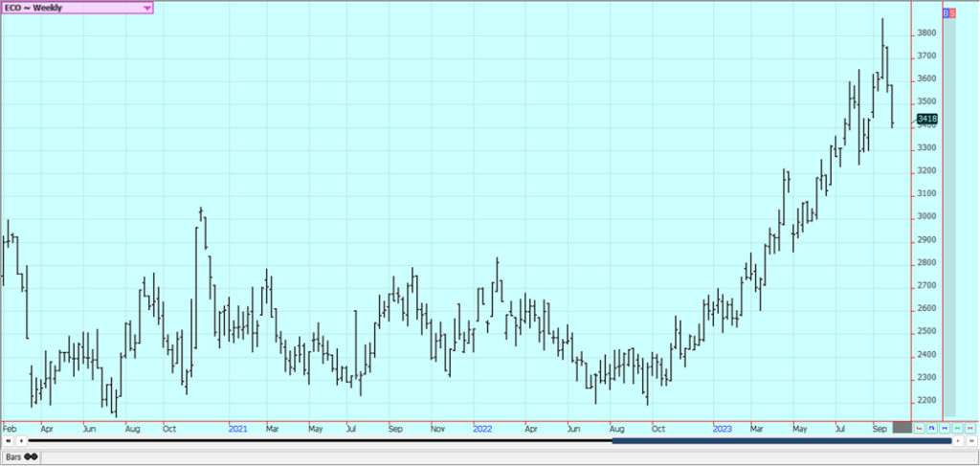Click the 3000 price axis label
The width and height of the screenshot is (980, 466).
click(926, 217)
